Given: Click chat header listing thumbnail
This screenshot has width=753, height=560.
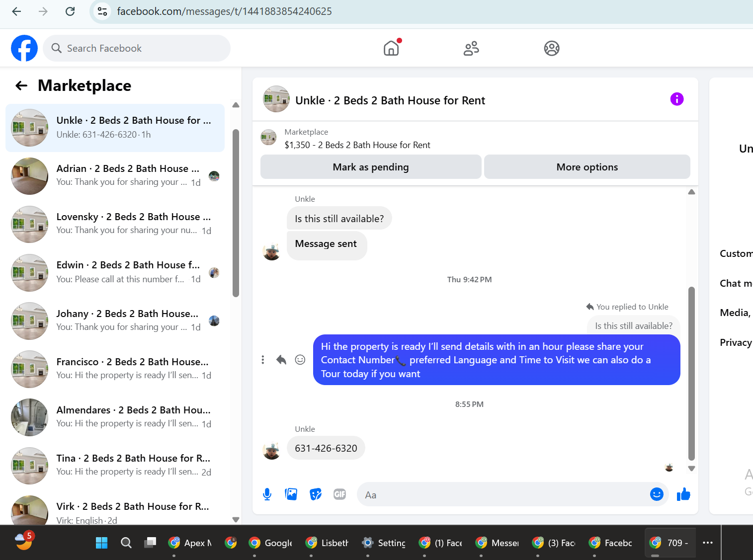Looking at the screenshot, I should pyautogui.click(x=276, y=99).
